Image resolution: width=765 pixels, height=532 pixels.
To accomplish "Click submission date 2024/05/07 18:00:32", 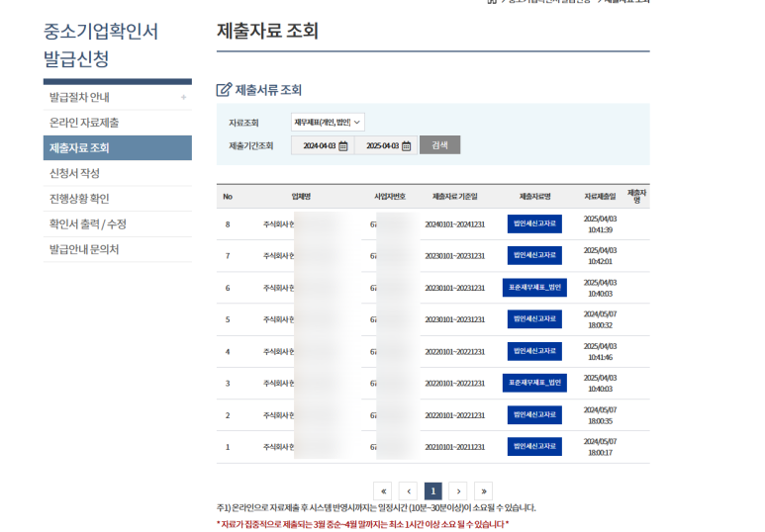I will coord(600,319).
